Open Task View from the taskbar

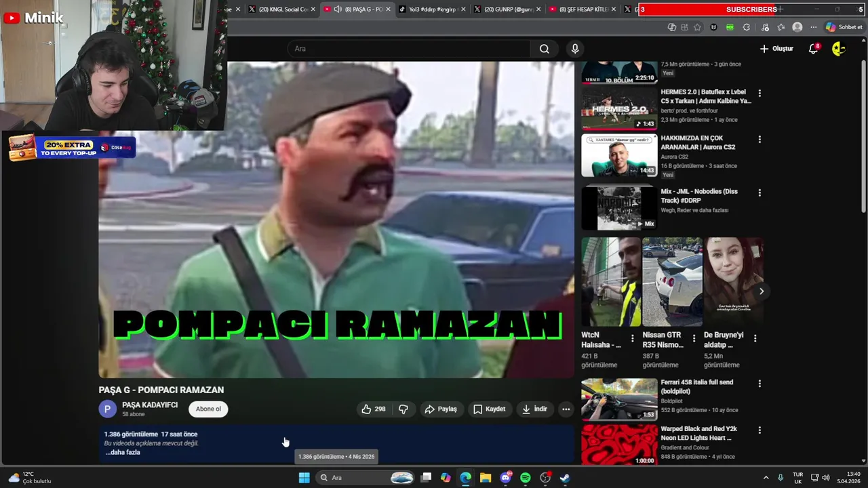(x=426, y=478)
